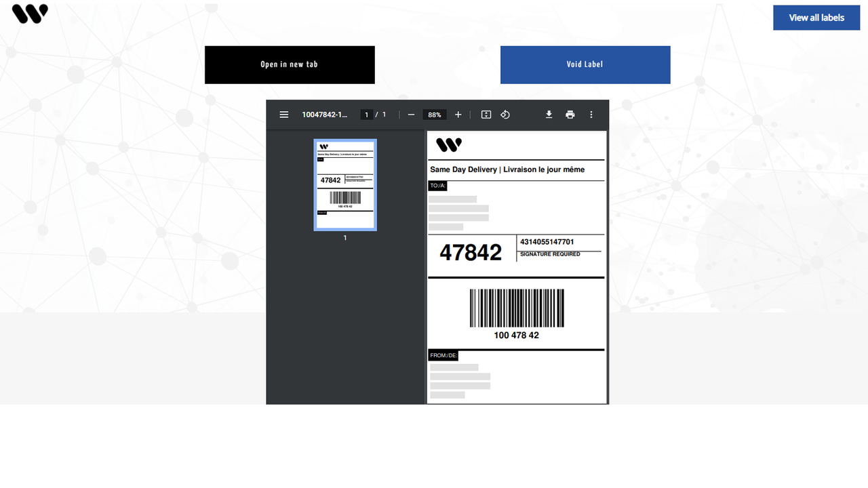Zoom out of the shipping label PDF
Image resolution: width=868 pixels, height=488 pixels.
411,115
